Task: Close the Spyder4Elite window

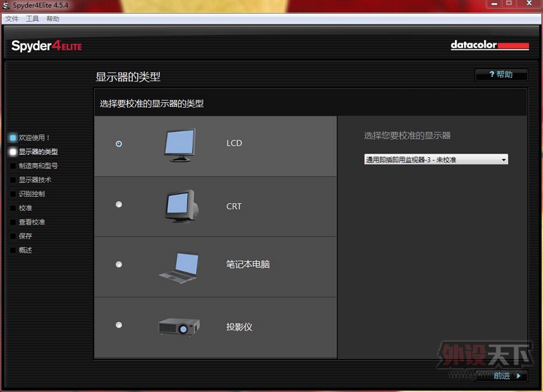Action: tap(529, 4)
